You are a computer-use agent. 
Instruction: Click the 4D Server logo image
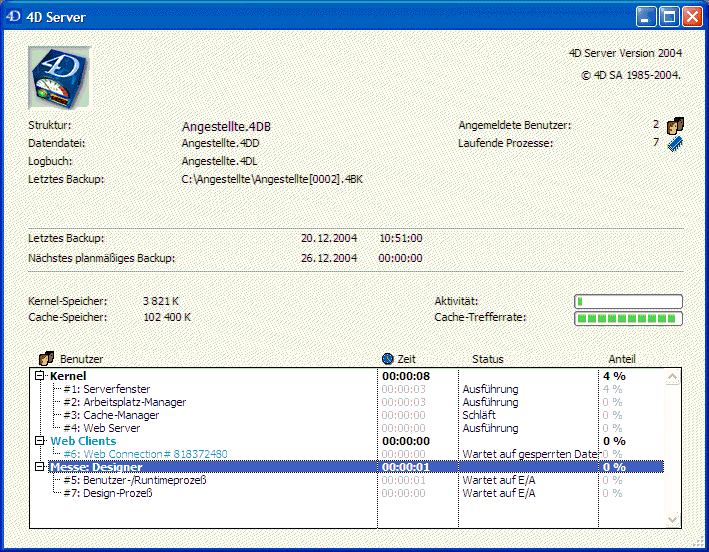[59, 77]
